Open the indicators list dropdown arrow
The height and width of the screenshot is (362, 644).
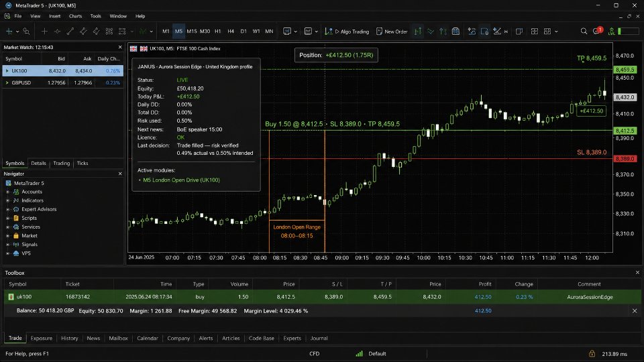click(152, 32)
